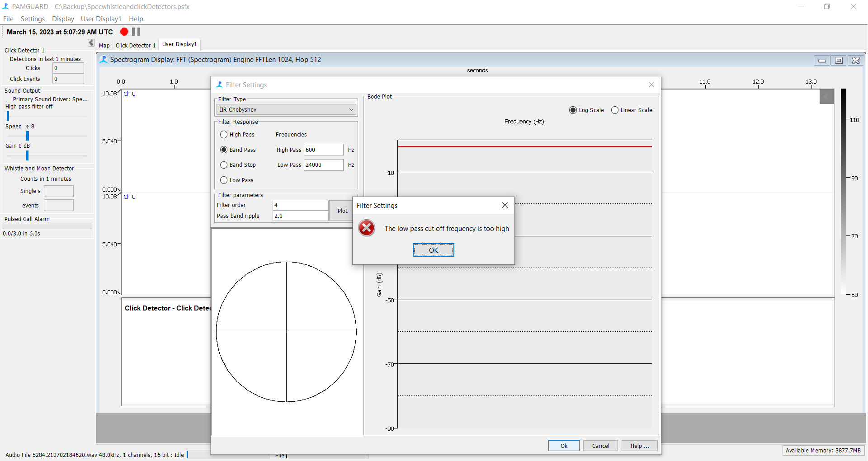This screenshot has width=868, height=461.
Task: Click the grey arrow button on spectrogram
Action: 827,96
